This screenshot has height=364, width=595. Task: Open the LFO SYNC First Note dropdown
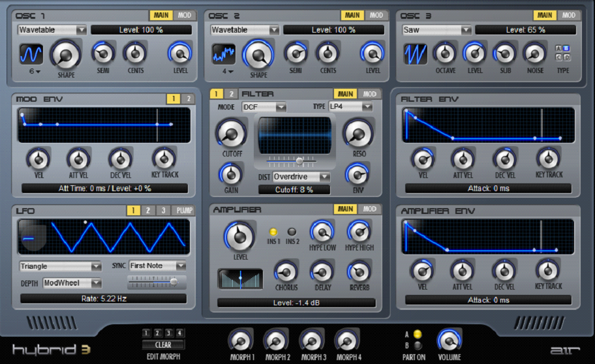tap(157, 265)
